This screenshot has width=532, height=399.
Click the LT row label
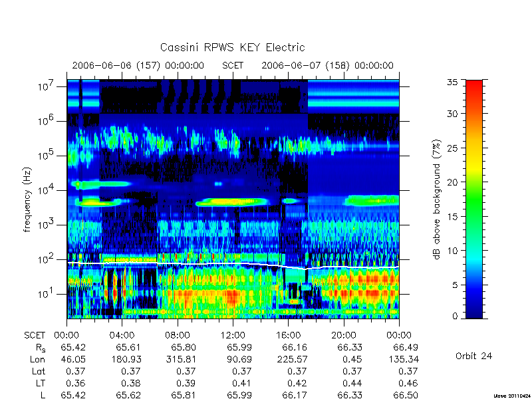pyautogui.click(x=41, y=384)
